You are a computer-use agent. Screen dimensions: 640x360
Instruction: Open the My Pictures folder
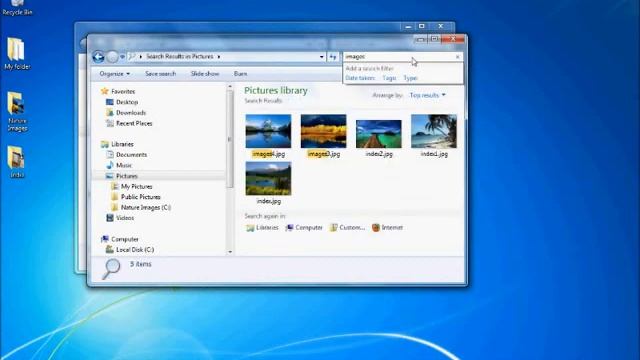136,187
